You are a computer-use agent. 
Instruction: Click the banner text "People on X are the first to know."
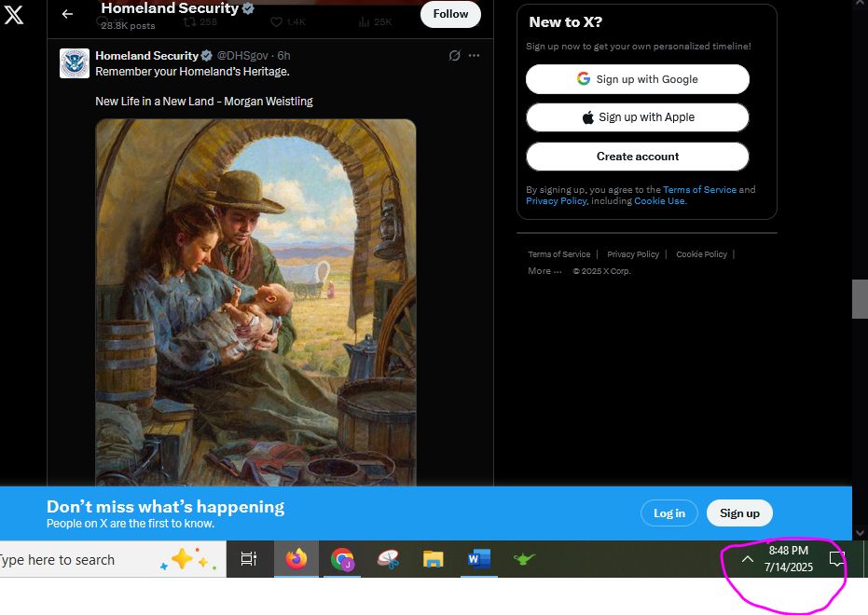coord(131,523)
